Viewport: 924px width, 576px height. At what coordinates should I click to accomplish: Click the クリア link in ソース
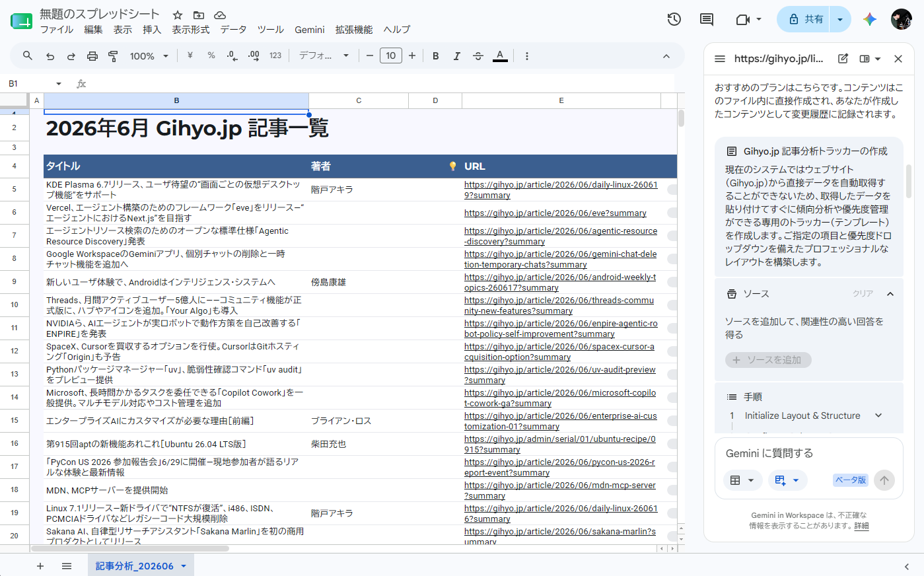(x=863, y=294)
